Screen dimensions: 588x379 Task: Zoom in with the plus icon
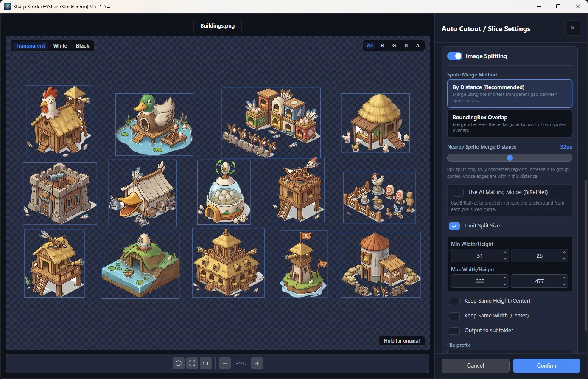coord(257,363)
